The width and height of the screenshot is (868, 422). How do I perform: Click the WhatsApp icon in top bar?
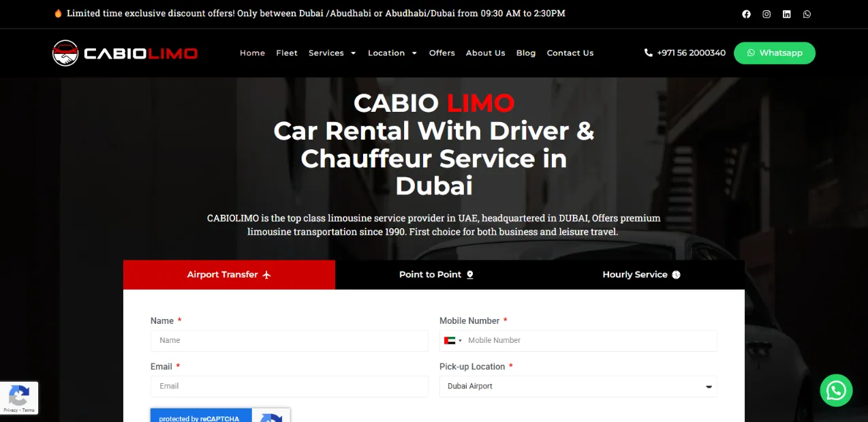tap(807, 14)
